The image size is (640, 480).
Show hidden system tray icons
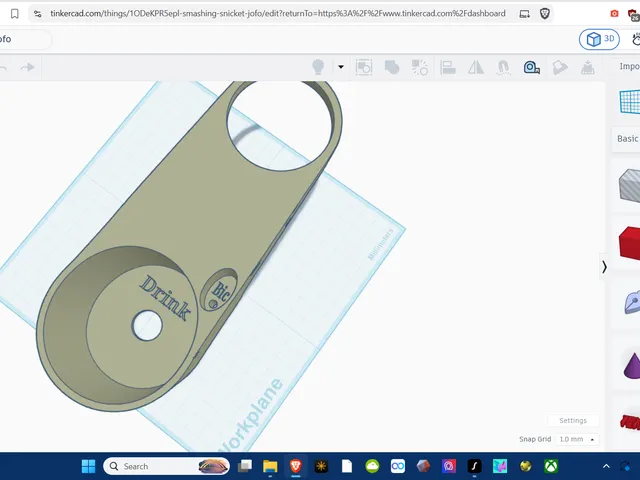pos(606,466)
